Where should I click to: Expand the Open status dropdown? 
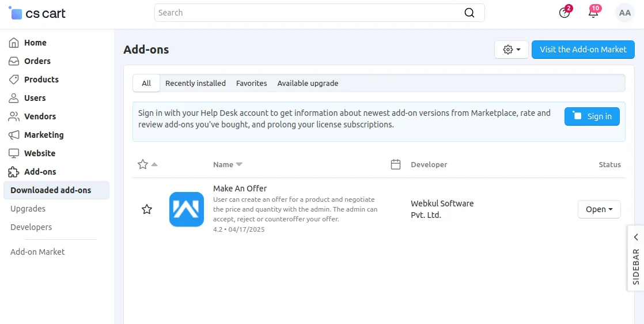599,209
